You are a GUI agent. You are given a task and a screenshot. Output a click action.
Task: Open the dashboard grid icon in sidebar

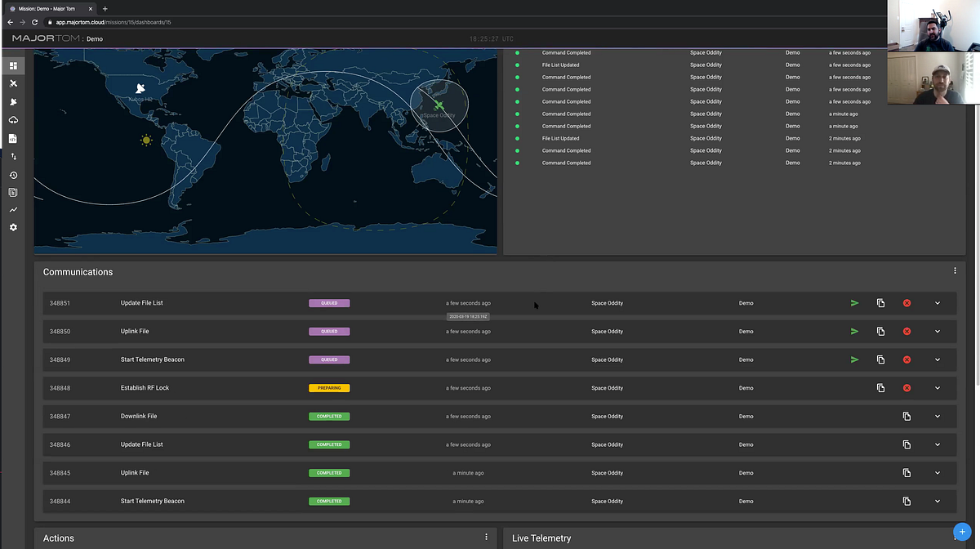[13, 65]
